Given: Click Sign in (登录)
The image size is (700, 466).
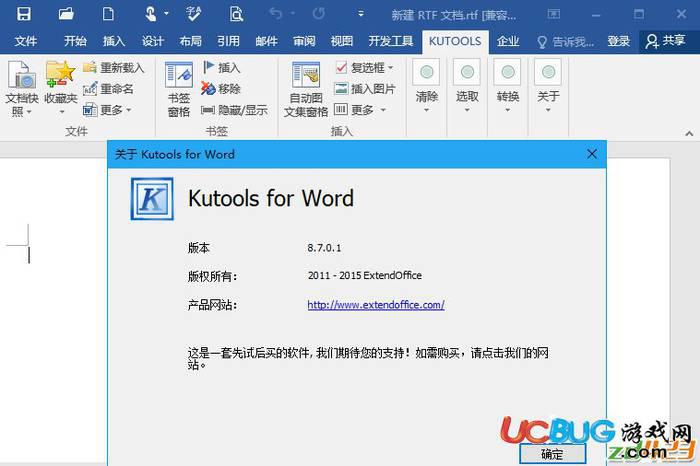Looking at the screenshot, I should (x=618, y=42).
